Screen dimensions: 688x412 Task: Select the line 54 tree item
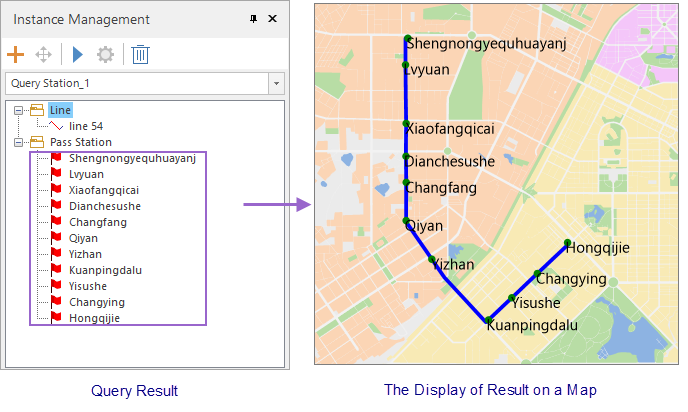[86, 126]
